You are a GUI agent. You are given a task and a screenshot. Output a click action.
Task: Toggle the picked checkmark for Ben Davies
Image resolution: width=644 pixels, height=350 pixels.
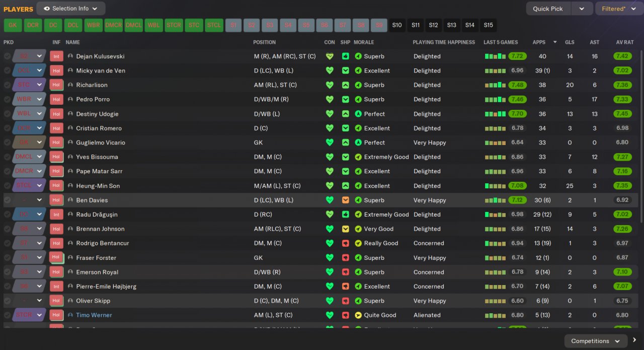[7, 200]
